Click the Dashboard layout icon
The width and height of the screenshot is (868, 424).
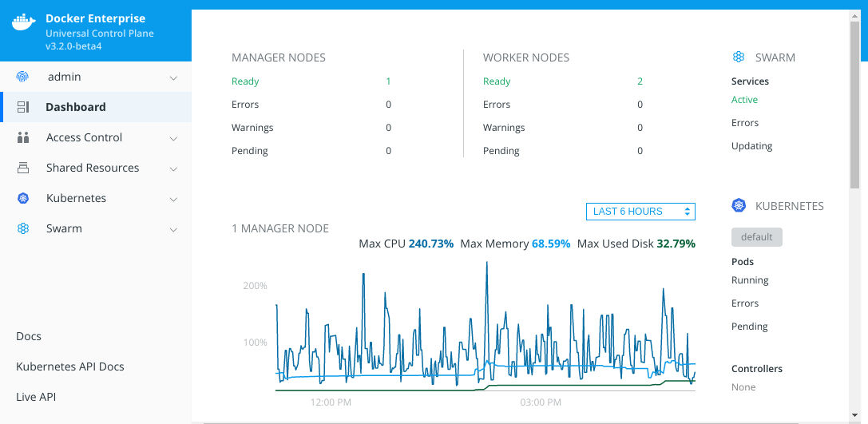(x=22, y=107)
